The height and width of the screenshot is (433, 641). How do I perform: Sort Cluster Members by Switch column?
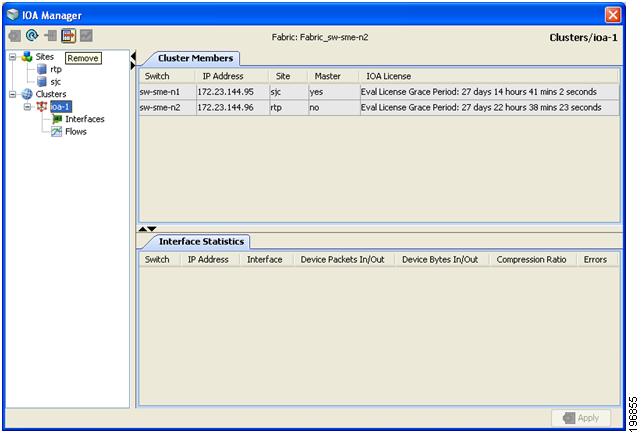tap(167, 76)
